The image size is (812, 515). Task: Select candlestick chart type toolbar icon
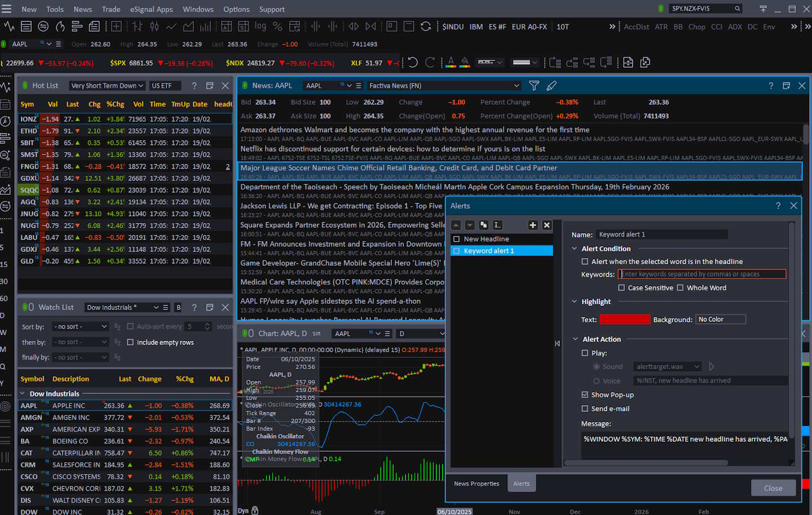point(155,26)
